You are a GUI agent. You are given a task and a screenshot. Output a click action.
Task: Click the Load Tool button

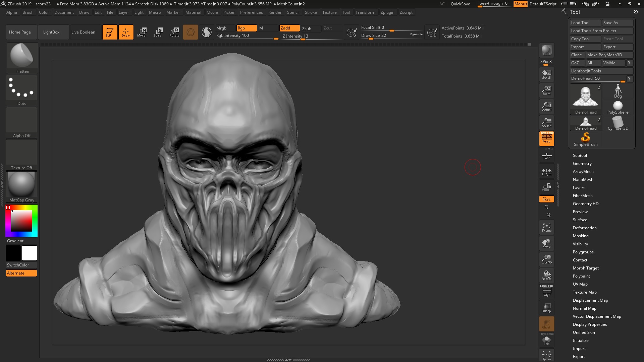tap(585, 23)
